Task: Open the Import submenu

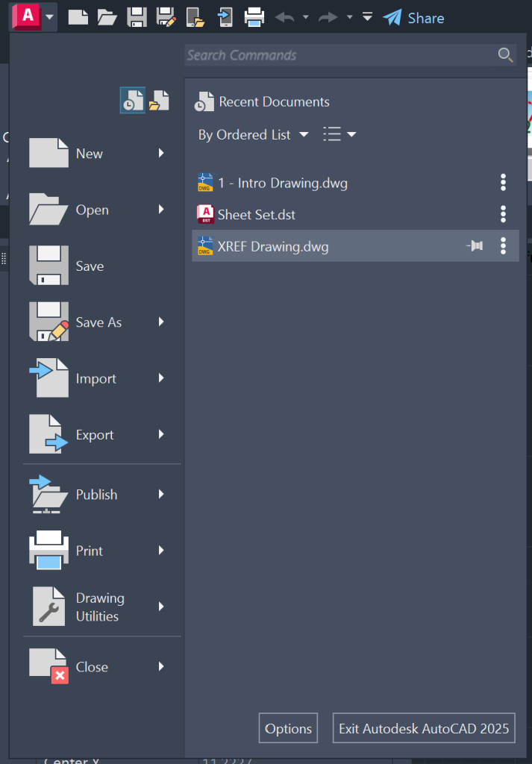Action: pyautogui.click(x=97, y=378)
